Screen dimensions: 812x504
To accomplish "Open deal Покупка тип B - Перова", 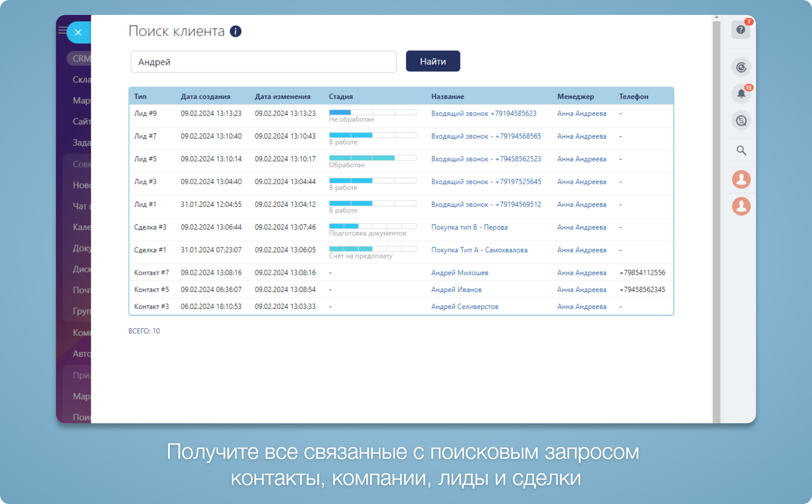I will click(469, 227).
